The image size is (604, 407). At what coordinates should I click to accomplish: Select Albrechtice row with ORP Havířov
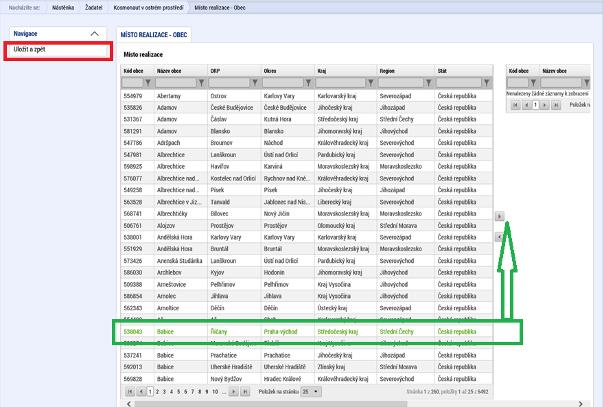coord(307,167)
